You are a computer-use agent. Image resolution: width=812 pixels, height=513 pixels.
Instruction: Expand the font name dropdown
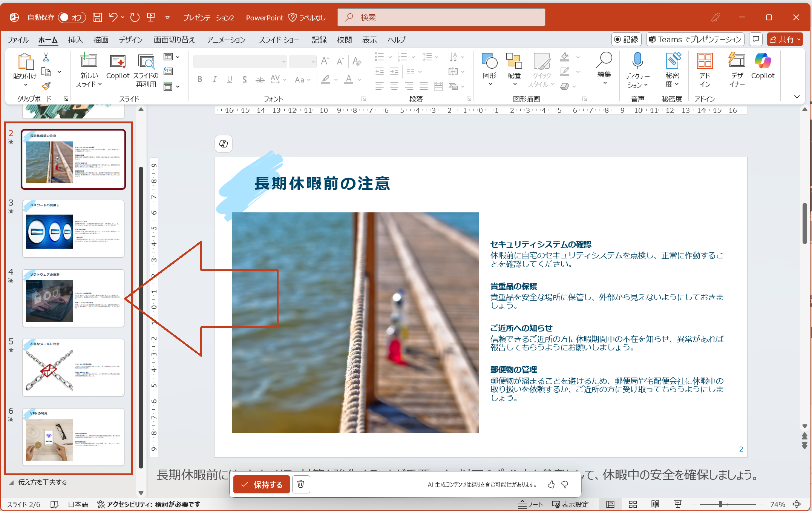[283, 61]
